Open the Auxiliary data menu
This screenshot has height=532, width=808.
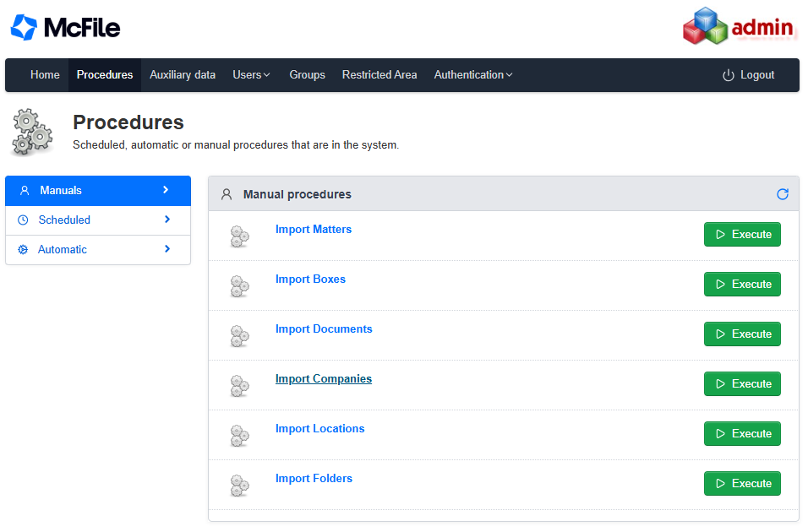pyautogui.click(x=183, y=74)
